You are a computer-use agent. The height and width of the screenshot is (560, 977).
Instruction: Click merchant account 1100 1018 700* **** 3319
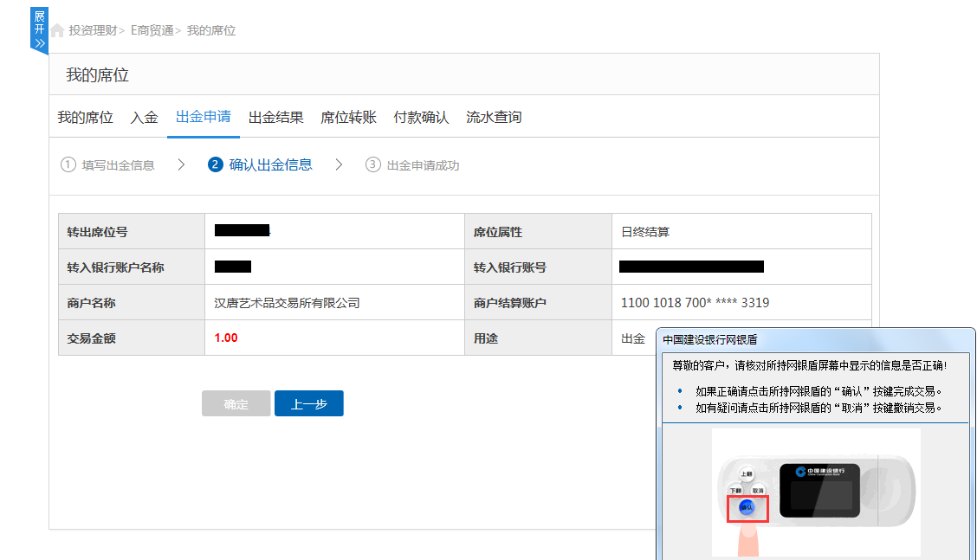pyautogui.click(x=695, y=303)
